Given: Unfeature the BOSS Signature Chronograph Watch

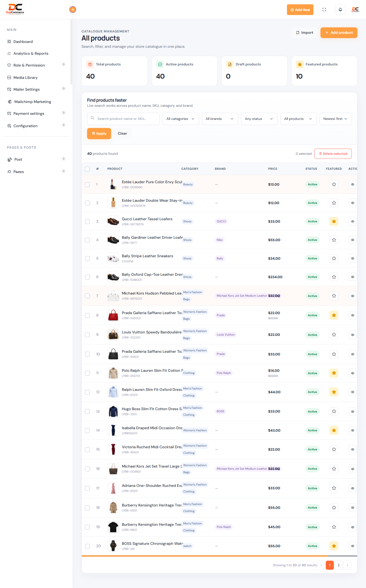Looking at the screenshot, I should [x=334, y=546].
